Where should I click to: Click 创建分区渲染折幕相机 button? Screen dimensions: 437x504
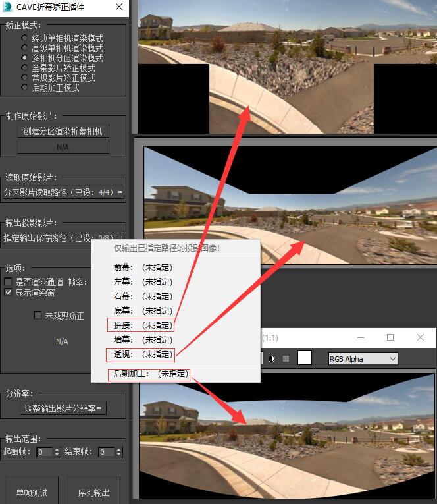63,131
